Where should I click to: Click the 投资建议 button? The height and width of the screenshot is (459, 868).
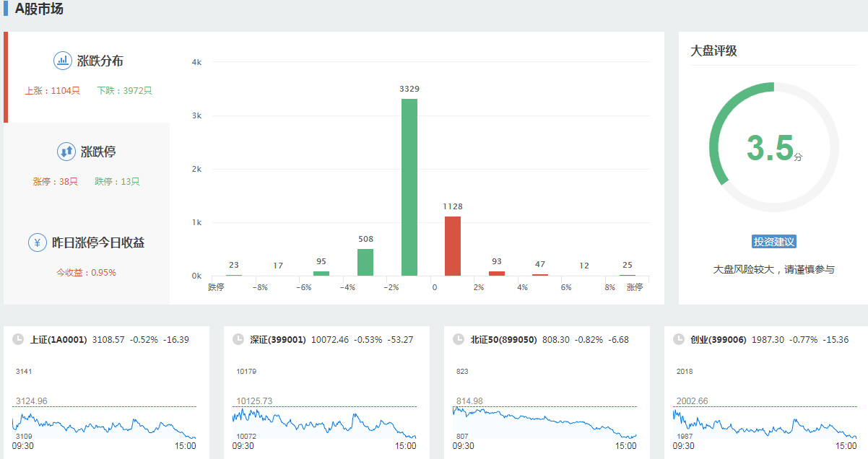(773, 242)
